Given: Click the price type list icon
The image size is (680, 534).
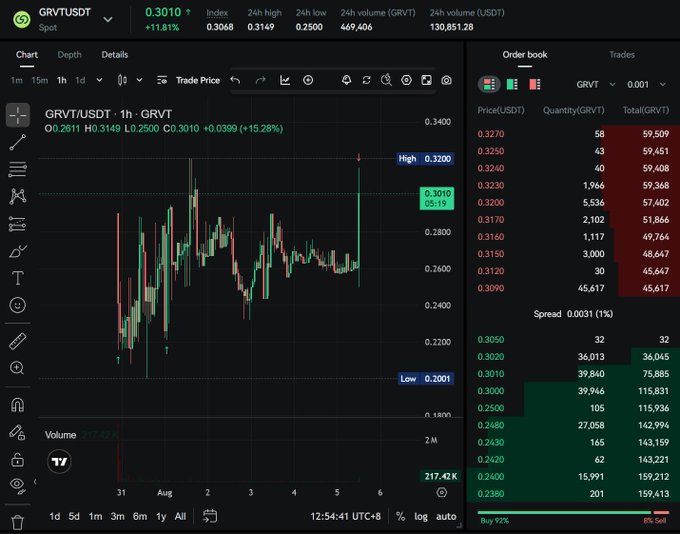Looking at the screenshot, I should click(x=162, y=80).
